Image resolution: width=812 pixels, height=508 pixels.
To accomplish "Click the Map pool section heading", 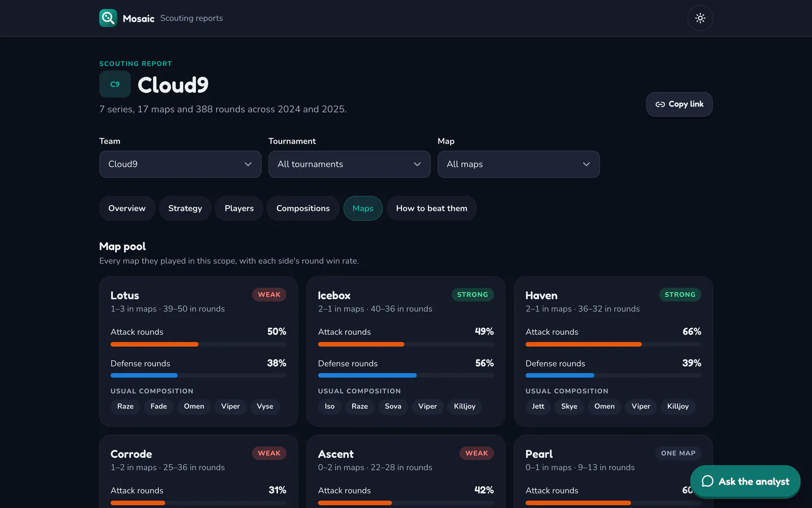I will coord(122,247).
